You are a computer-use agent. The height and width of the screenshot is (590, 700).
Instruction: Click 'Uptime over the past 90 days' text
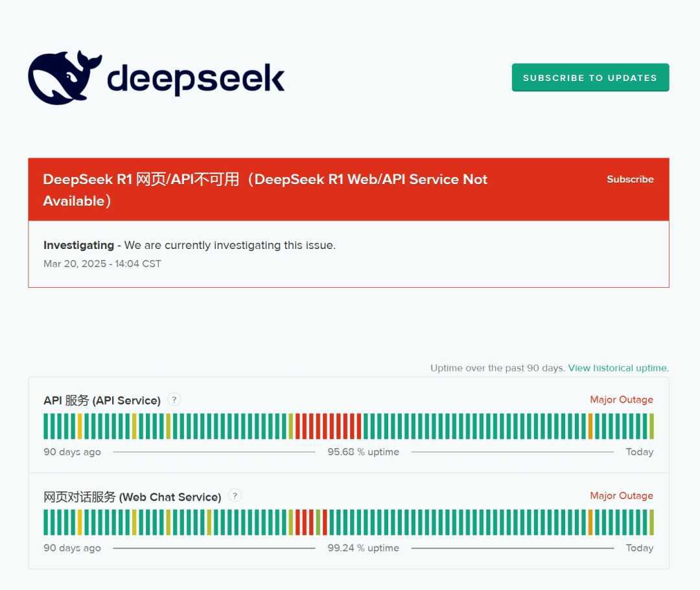[x=497, y=368]
